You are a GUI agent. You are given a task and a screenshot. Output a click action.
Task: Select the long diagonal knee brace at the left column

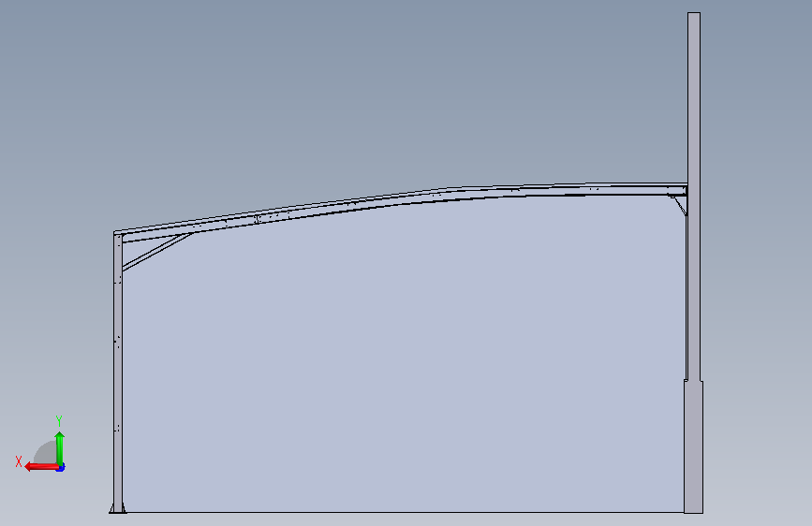tap(157, 252)
